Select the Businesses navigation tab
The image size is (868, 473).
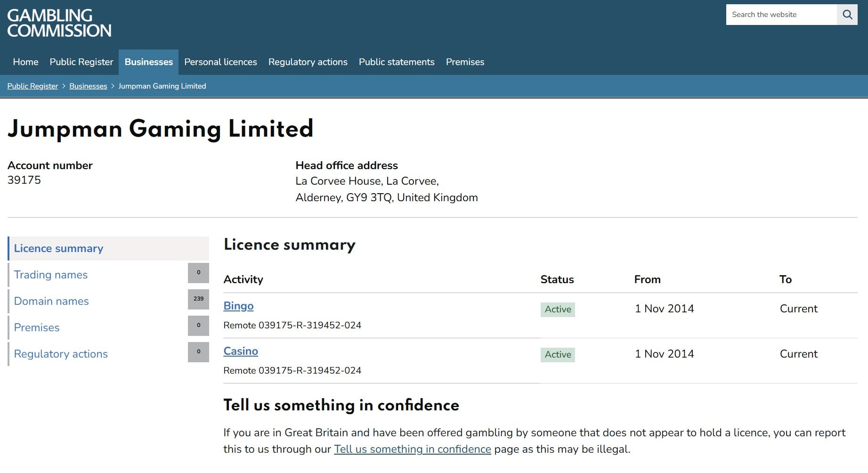[148, 62]
